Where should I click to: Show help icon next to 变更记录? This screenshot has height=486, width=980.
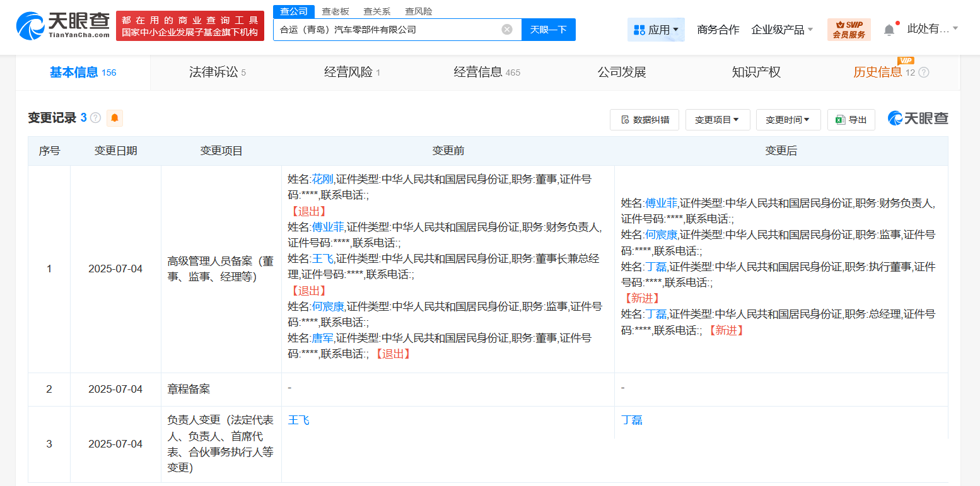[96, 118]
